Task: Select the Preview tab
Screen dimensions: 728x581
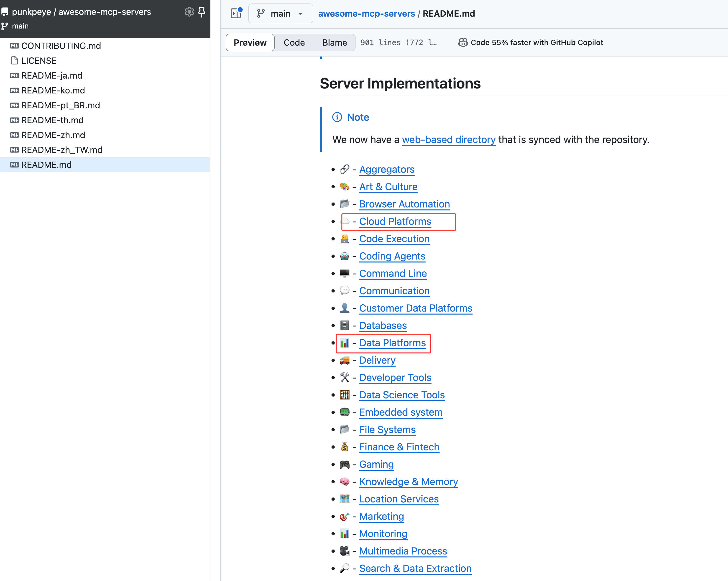Action: (x=250, y=43)
